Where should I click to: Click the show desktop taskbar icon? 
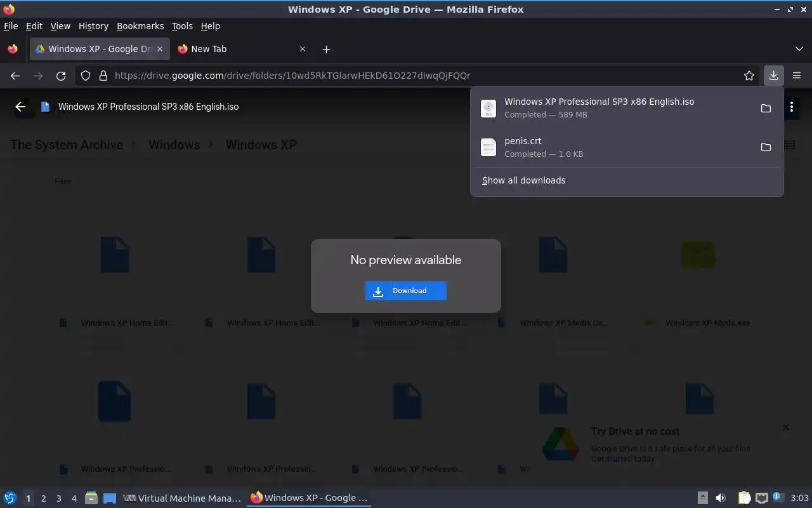click(110, 498)
